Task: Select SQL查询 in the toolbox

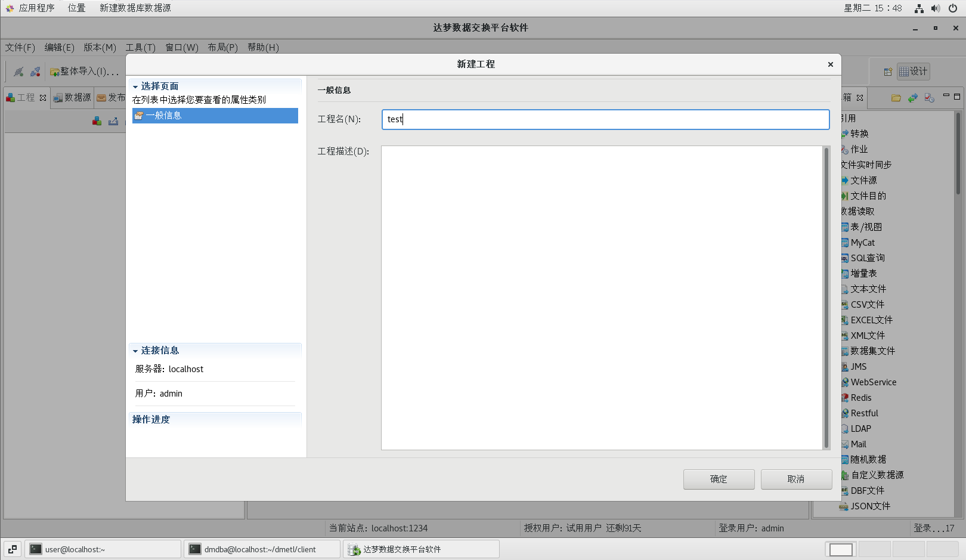Action: [868, 258]
